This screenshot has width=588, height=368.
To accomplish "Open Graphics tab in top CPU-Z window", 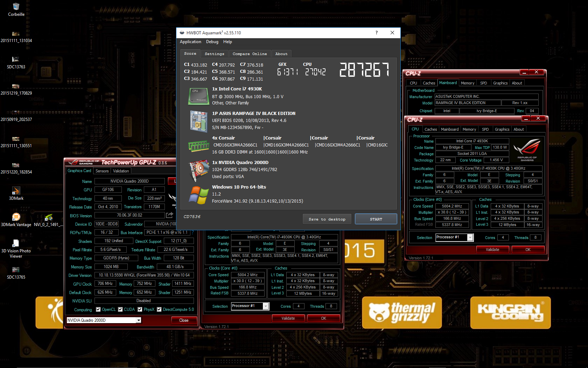I will tap(500, 83).
